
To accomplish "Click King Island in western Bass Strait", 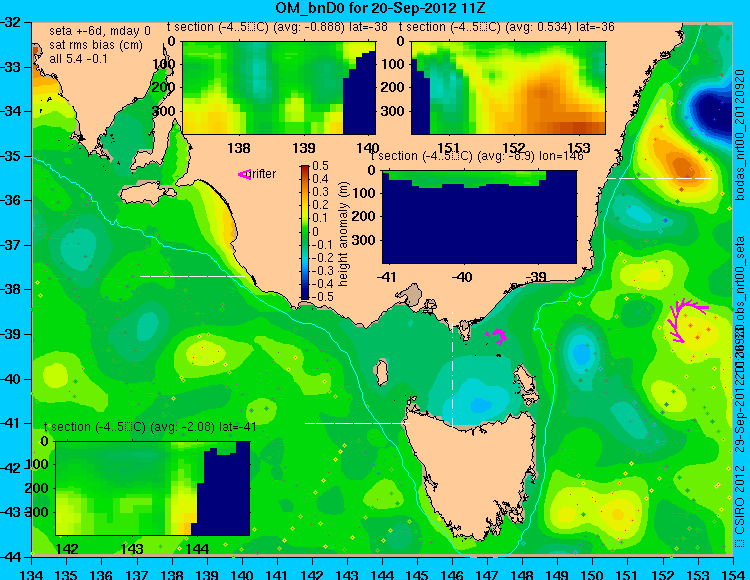I will point(380,372).
